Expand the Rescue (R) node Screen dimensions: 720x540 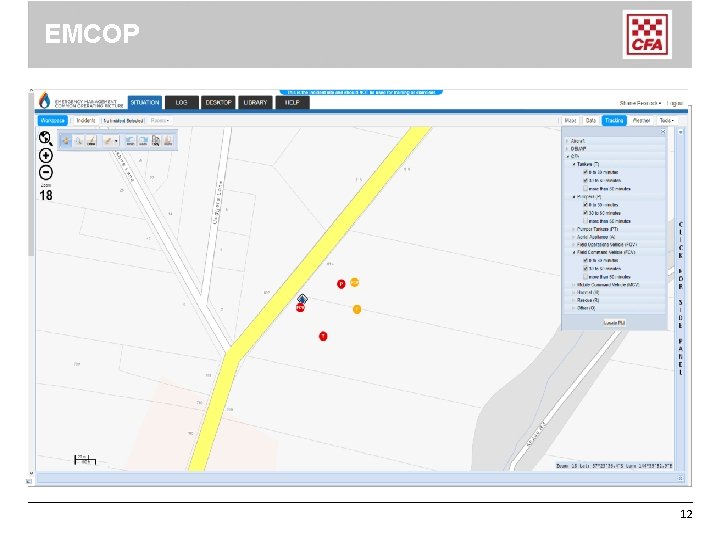tap(574, 300)
